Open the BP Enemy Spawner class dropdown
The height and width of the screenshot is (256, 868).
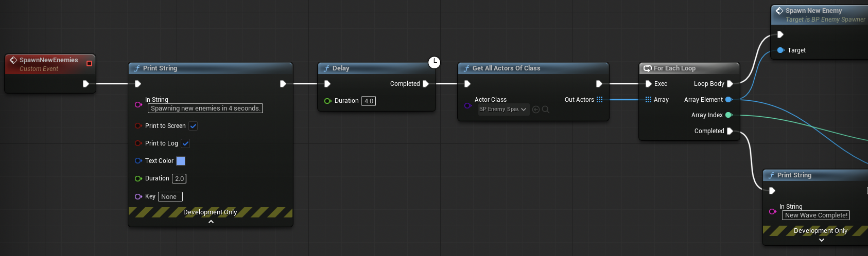click(x=504, y=109)
